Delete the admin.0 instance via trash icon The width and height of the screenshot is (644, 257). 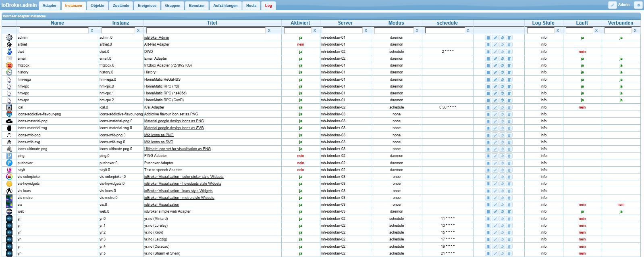(x=509, y=38)
